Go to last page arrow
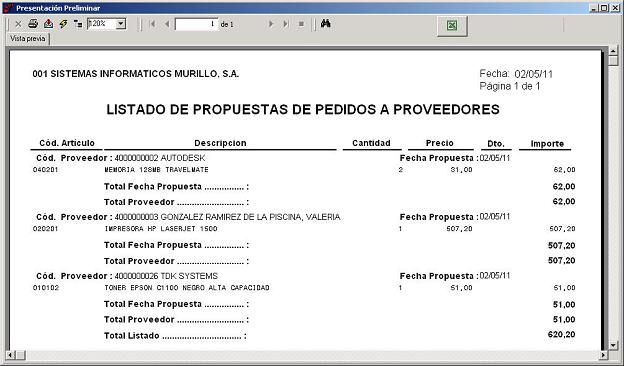 click(286, 24)
